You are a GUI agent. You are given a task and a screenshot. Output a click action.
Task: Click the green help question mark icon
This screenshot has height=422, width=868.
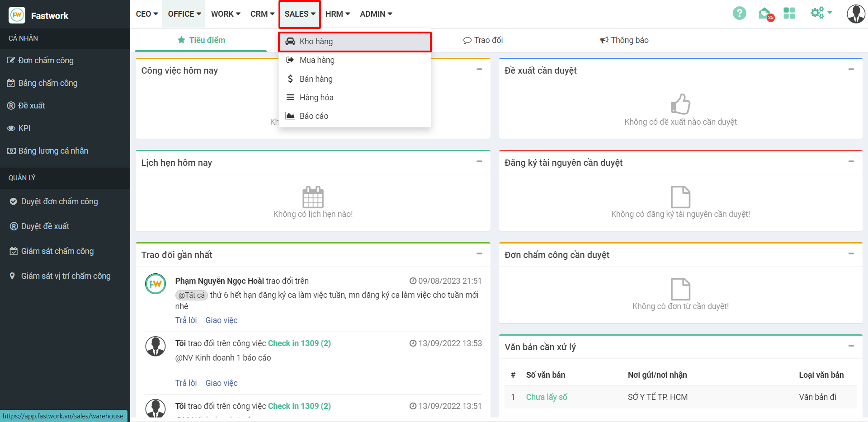(739, 14)
